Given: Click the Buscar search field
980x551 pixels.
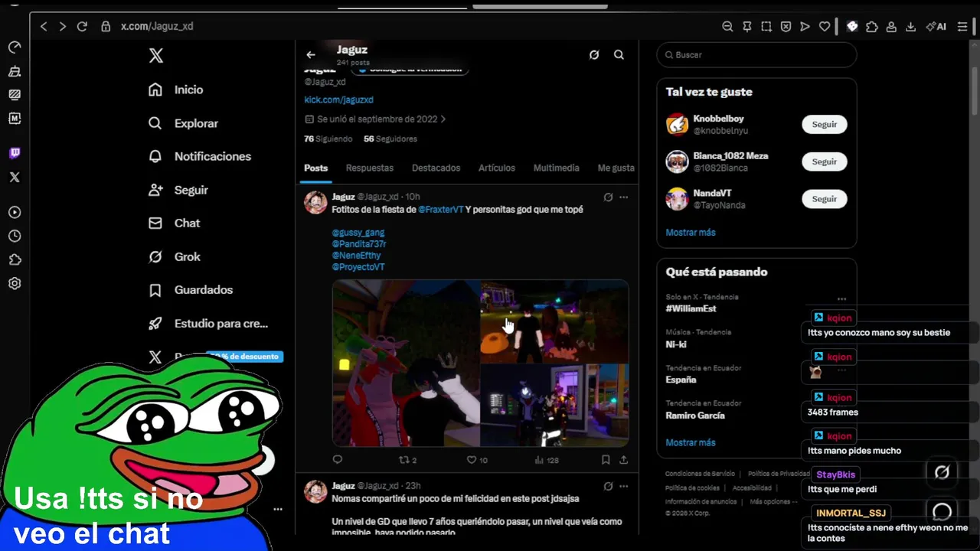Looking at the screenshot, I should click(x=756, y=55).
